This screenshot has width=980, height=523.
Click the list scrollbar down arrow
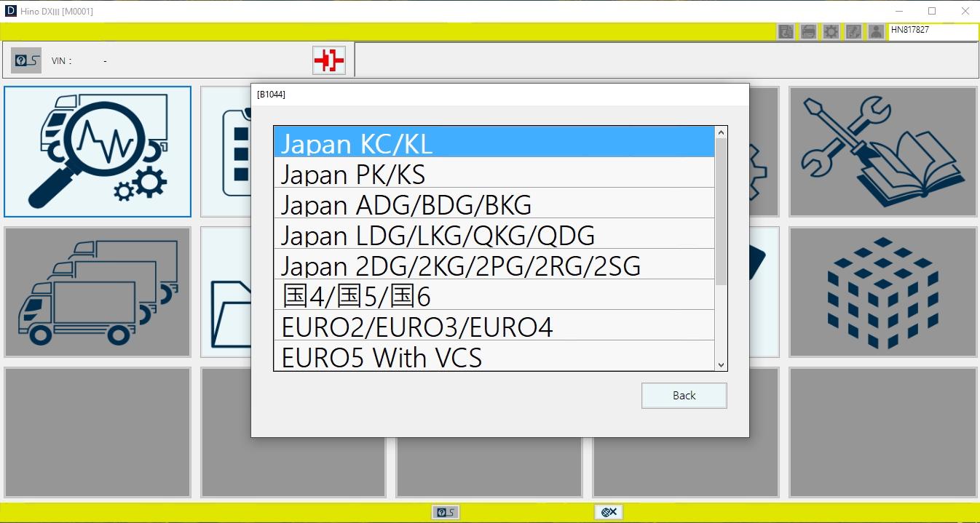pos(721,364)
